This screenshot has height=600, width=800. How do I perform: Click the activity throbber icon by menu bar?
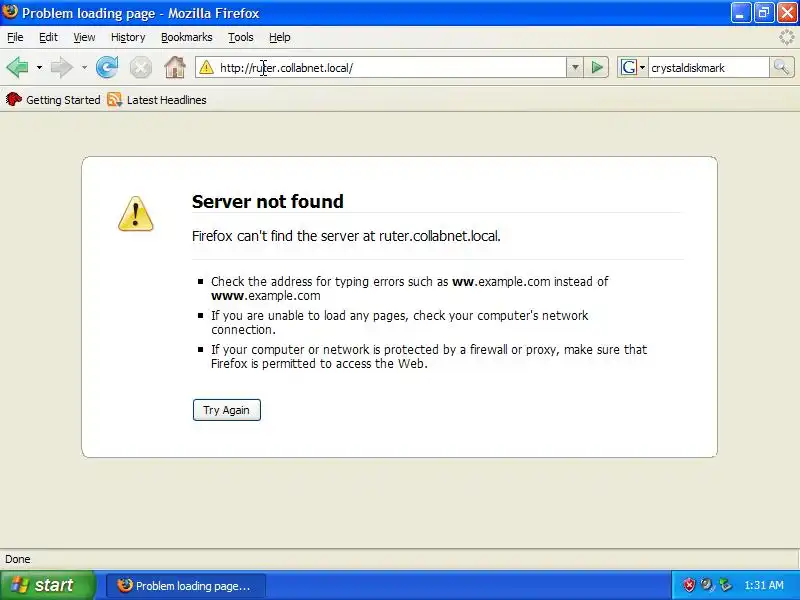click(786, 37)
